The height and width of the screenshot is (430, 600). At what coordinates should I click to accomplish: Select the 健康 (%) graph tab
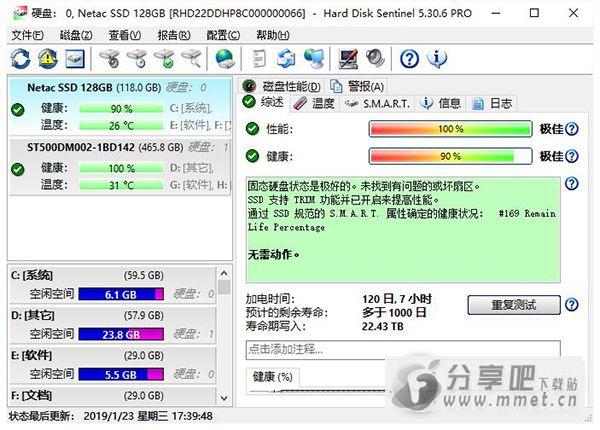click(272, 377)
